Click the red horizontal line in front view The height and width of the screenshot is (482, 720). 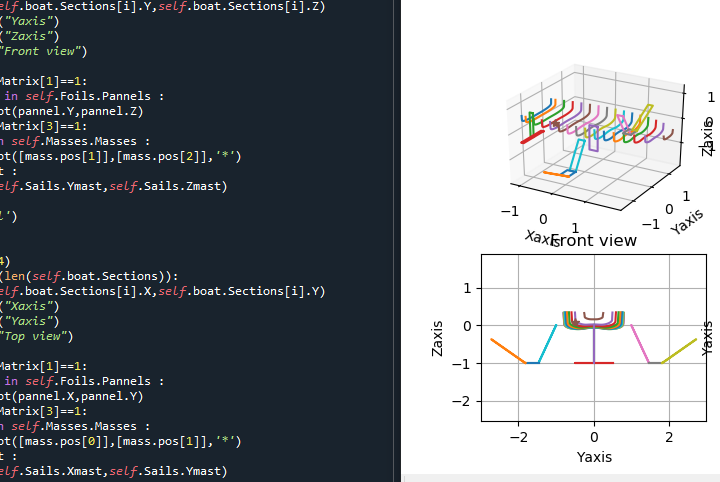pyautogui.click(x=594, y=363)
